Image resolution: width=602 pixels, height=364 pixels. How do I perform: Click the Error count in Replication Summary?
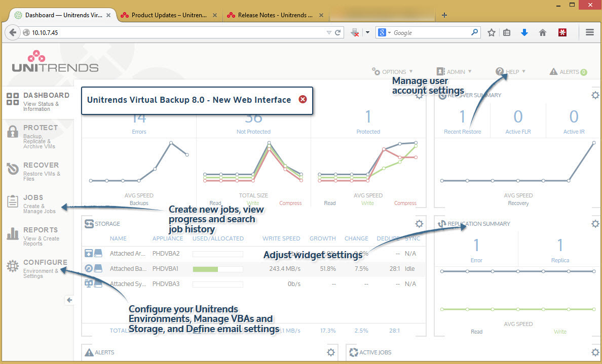click(476, 245)
